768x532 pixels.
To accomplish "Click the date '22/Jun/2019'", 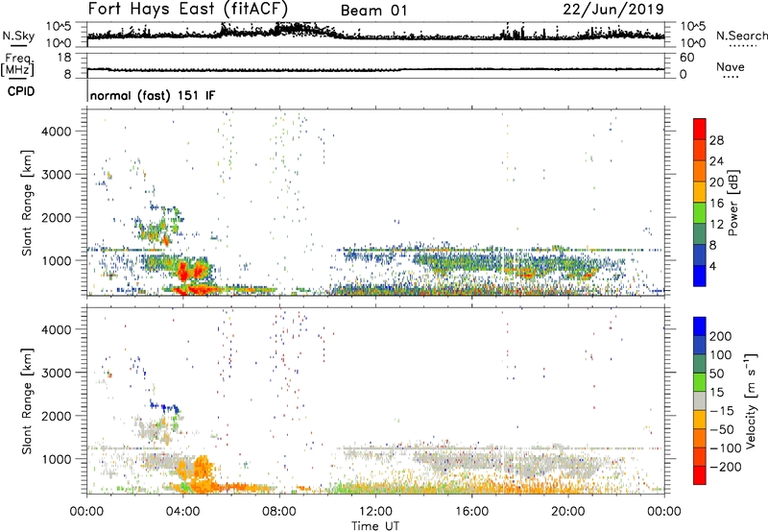I will coord(613,10).
